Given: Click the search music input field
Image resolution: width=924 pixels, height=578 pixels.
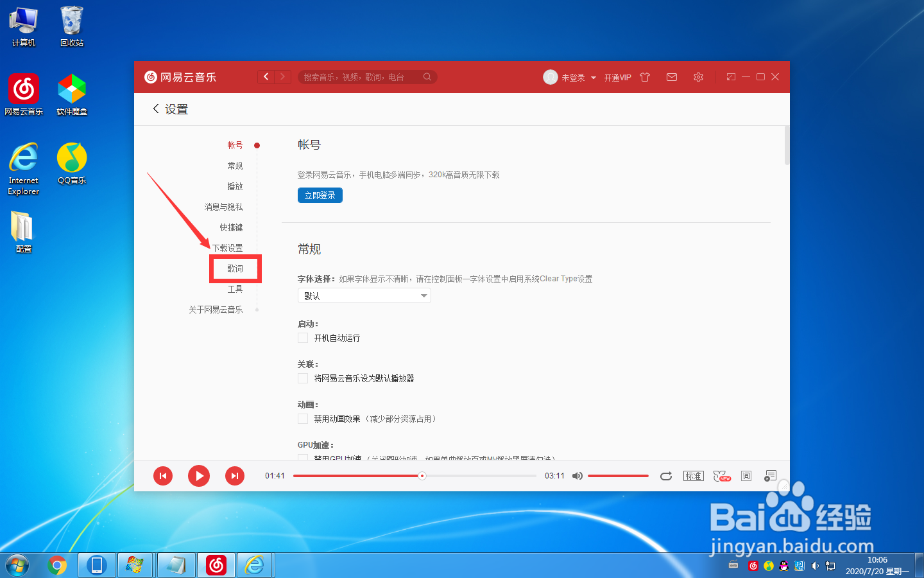Looking at the screenshot, I should 359,77.
